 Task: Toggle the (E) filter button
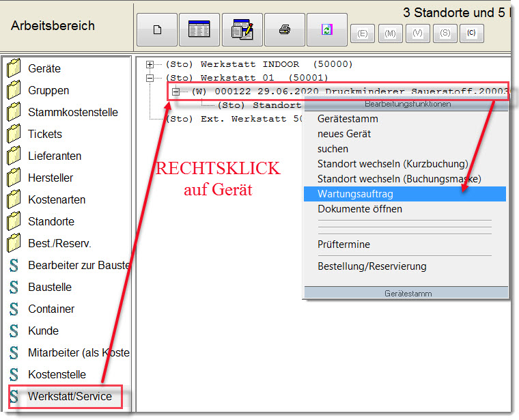click(x=362, y=33)
